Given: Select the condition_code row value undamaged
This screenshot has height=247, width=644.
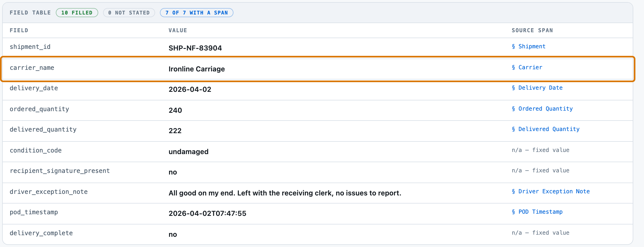Looking at the screenshot, I should click(x=188, y=152).
